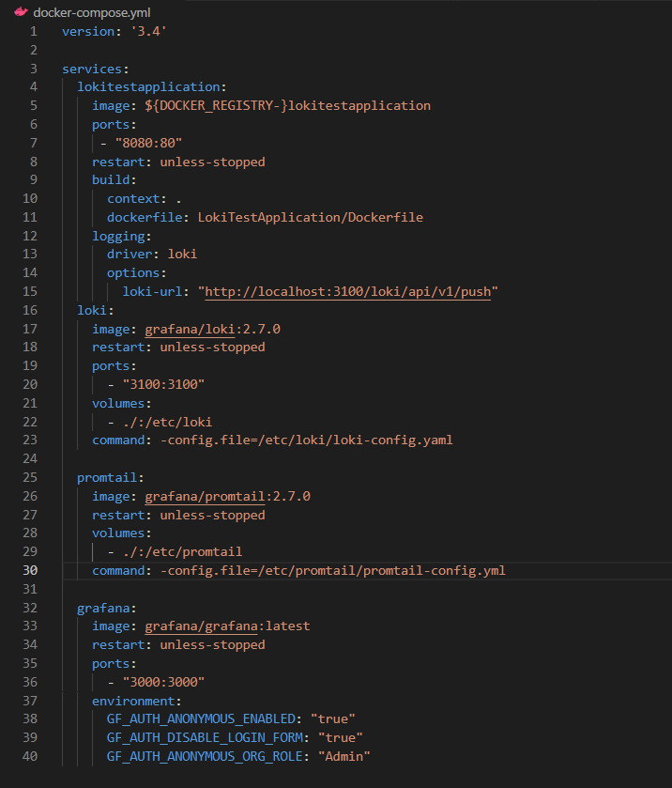672x788 pixels.
Task: Click GF_AUTH_ANONYMOUS_ENABLED variable
Action: (202, 719)
